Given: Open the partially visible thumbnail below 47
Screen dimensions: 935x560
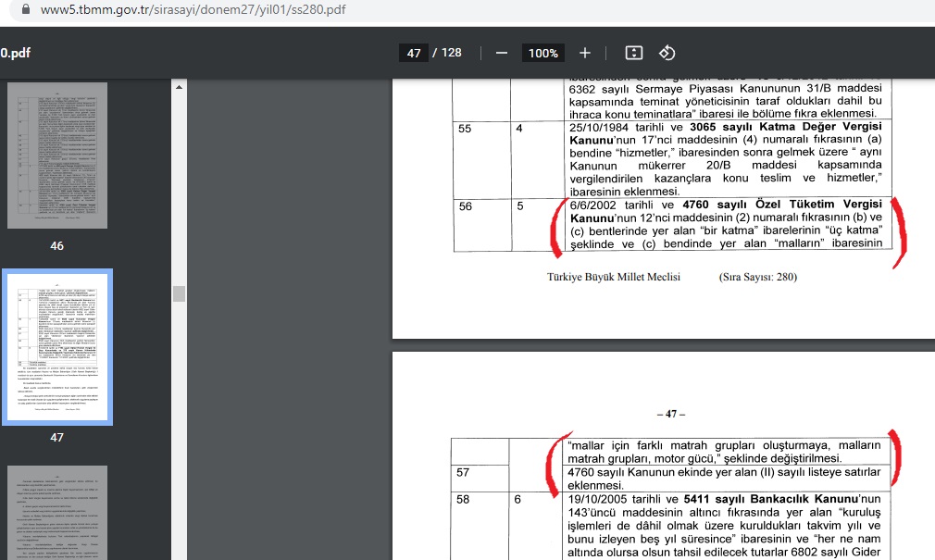Looking at the screenshot, I should coord(57,512).
